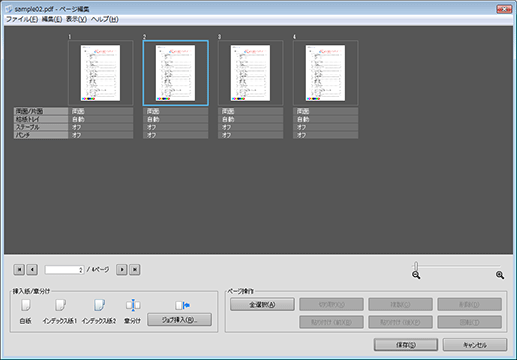
Task: Go to the next page
Action: click(x=122, y=270)
